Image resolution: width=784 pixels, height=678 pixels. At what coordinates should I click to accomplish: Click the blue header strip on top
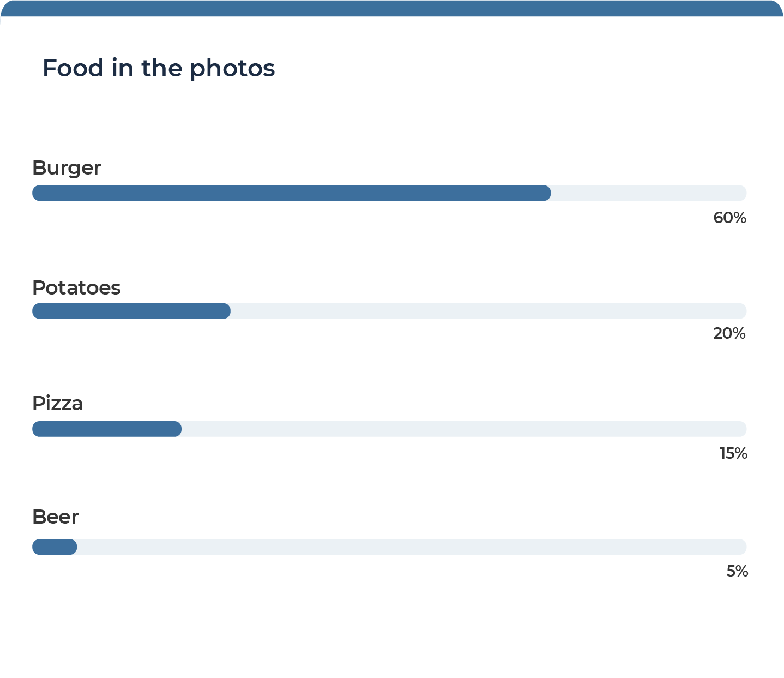[x=392, y=8]
